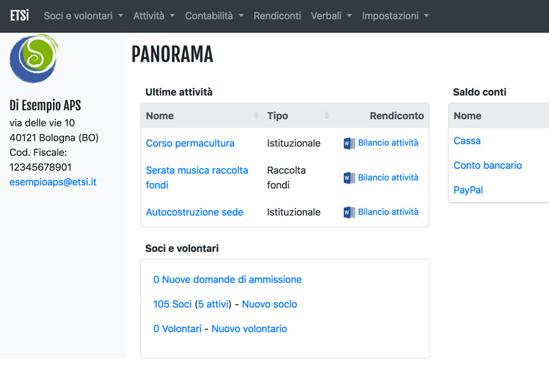Open Word icon for Autocostruzione sede report

click(349, 212)
